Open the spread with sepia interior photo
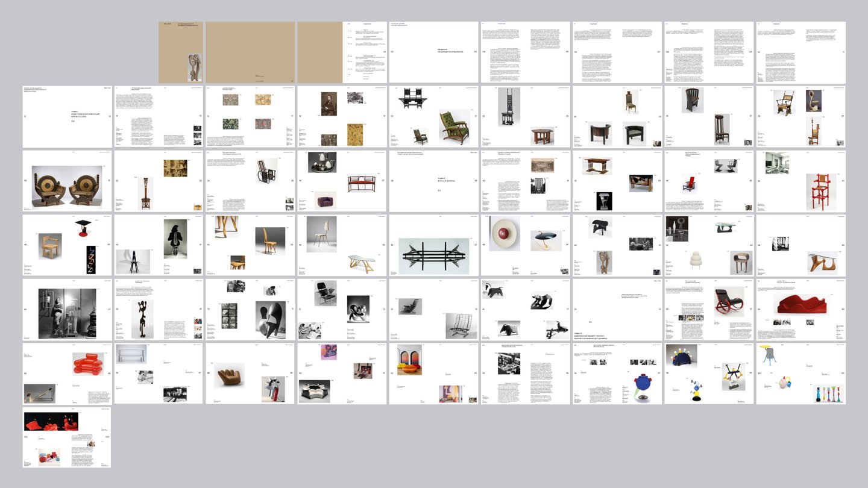This screenshot has width=868, height=488. click(x=159, y=181)
